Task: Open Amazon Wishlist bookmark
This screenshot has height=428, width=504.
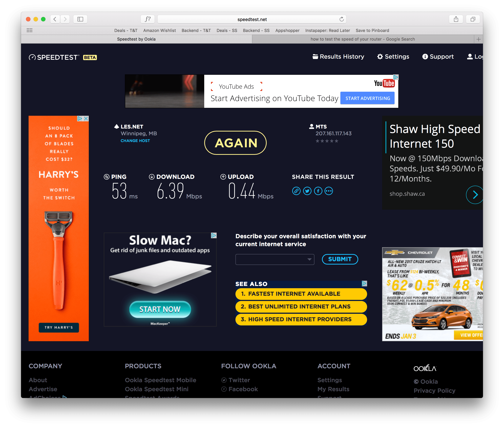Action: click(159, 30)
